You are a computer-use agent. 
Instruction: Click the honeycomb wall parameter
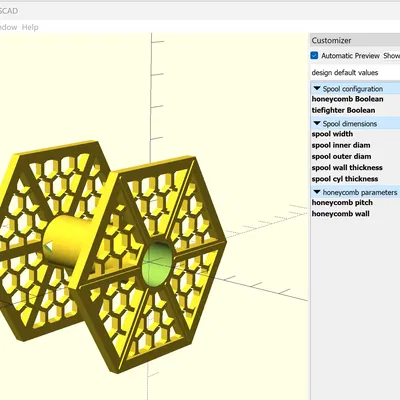click(340, 214)
